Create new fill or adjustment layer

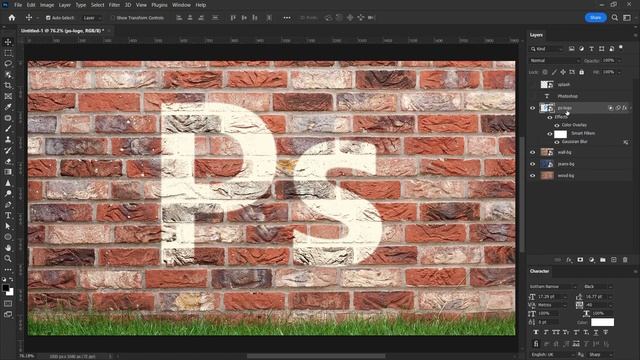(591, 260)
